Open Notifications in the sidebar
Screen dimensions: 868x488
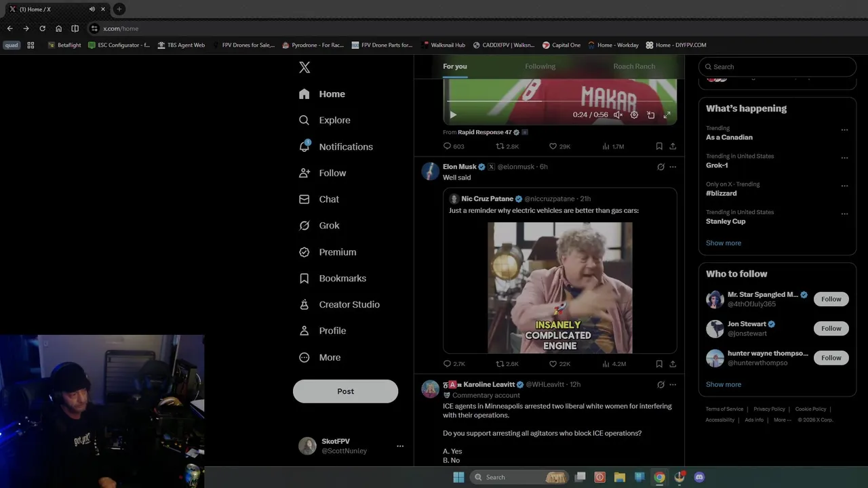pos(336,146)
